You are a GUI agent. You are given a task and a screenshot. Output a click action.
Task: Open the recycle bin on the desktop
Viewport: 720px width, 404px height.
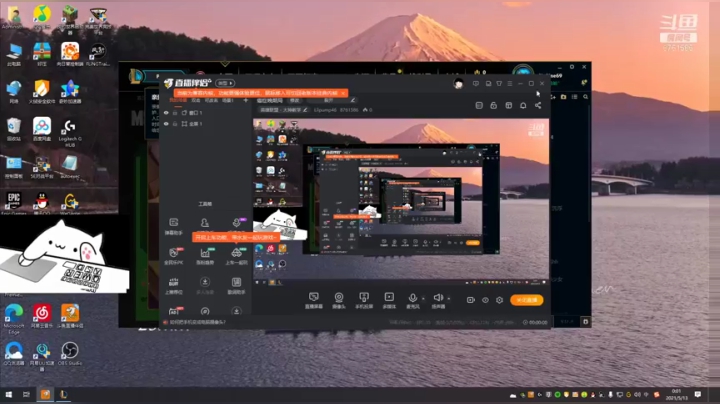[x=14, y=129]
